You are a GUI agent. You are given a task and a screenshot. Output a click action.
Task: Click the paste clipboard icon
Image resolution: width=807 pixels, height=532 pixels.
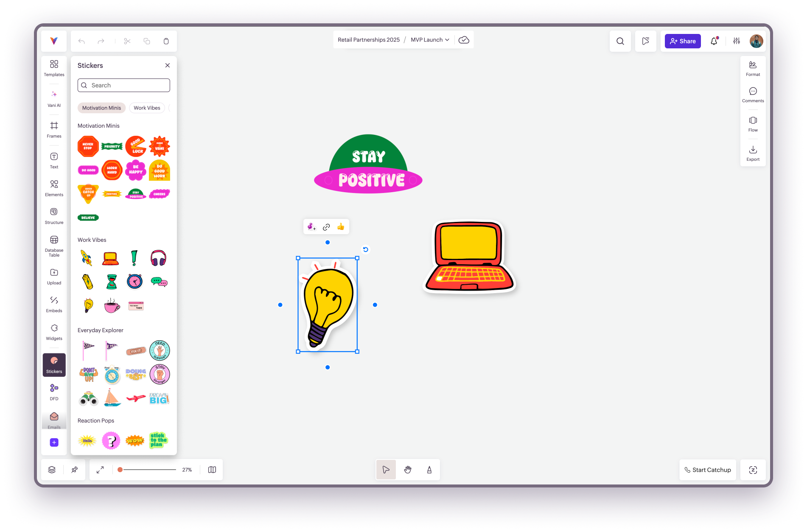click(166, 41)
